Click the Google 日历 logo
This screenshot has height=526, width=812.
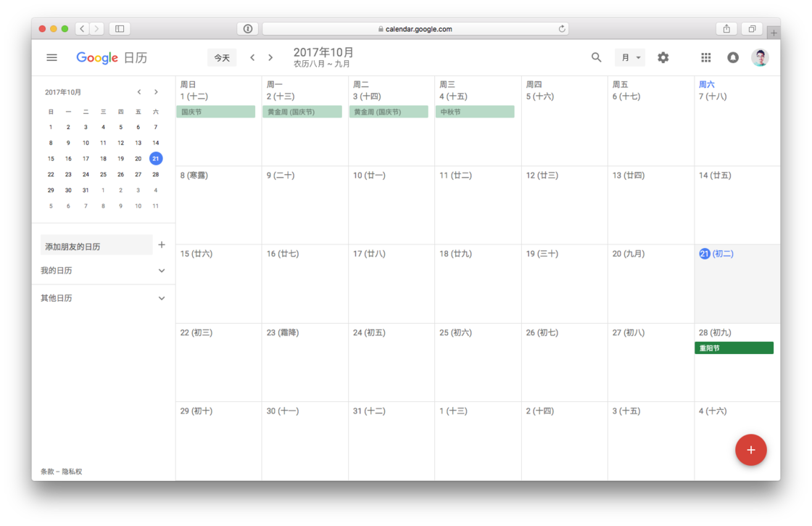[112, 57]
